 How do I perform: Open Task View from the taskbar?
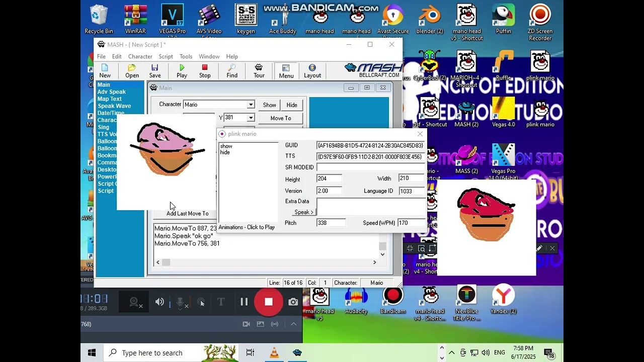(250, 352)
